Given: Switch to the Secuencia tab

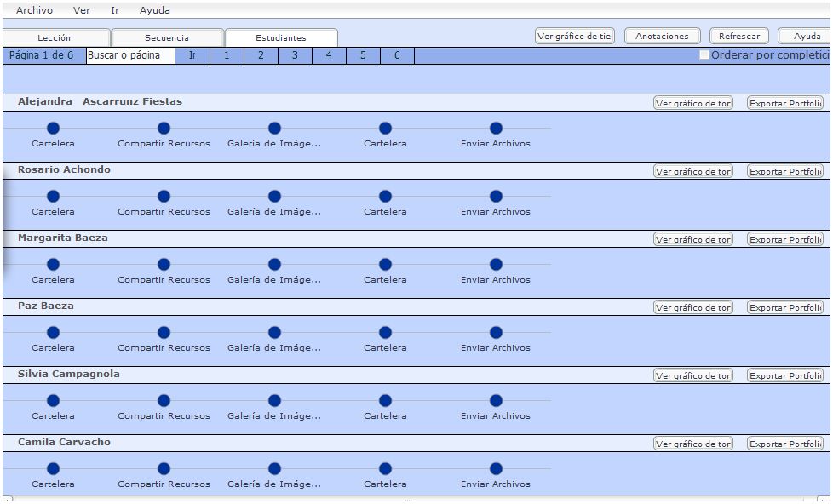Looking at the screenshot, I should (167, 37).
